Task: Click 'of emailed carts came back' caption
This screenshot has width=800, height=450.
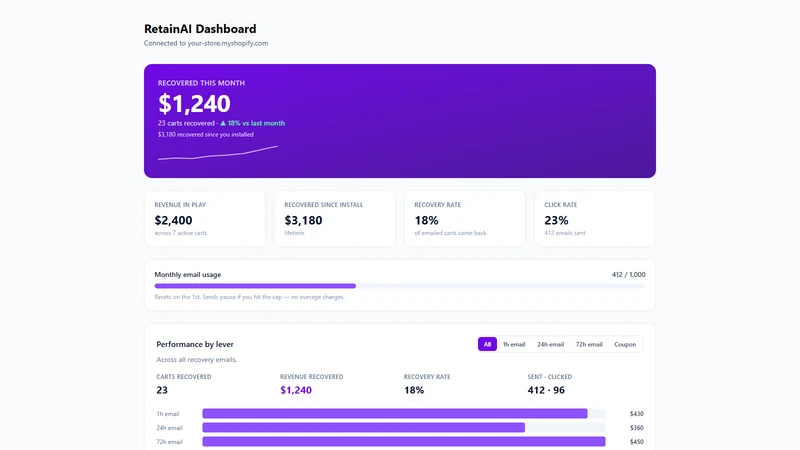Action: (x=451, y=233)
